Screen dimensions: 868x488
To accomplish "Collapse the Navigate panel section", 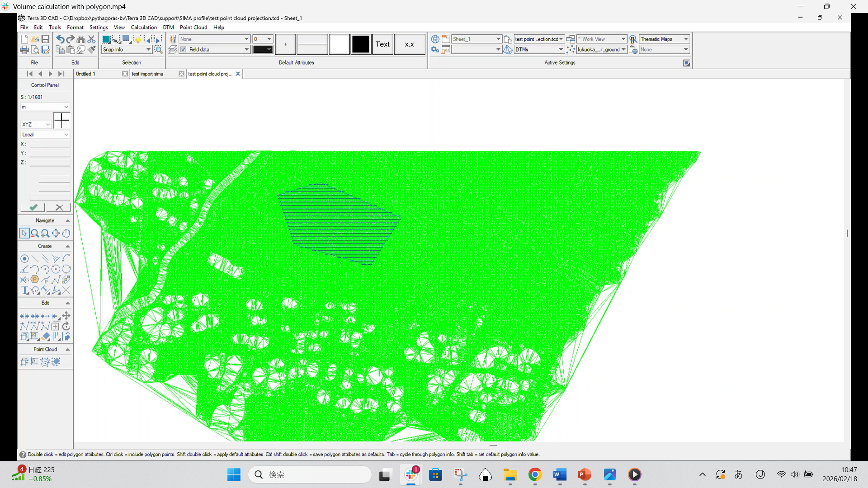I will 68,221.
